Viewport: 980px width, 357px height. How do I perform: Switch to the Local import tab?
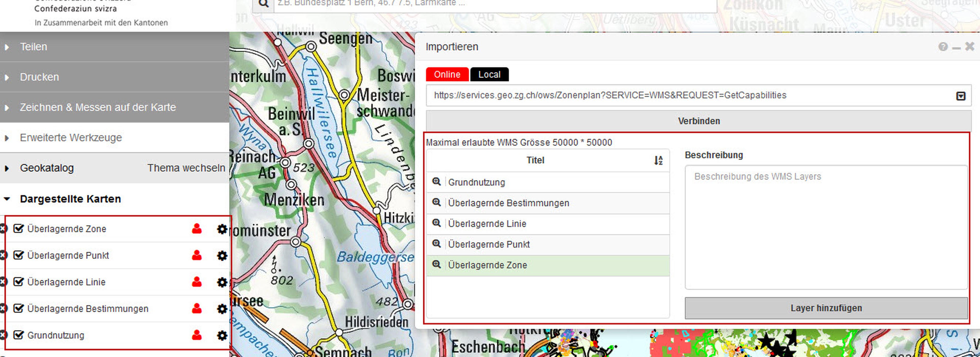(x=489, y=74)
